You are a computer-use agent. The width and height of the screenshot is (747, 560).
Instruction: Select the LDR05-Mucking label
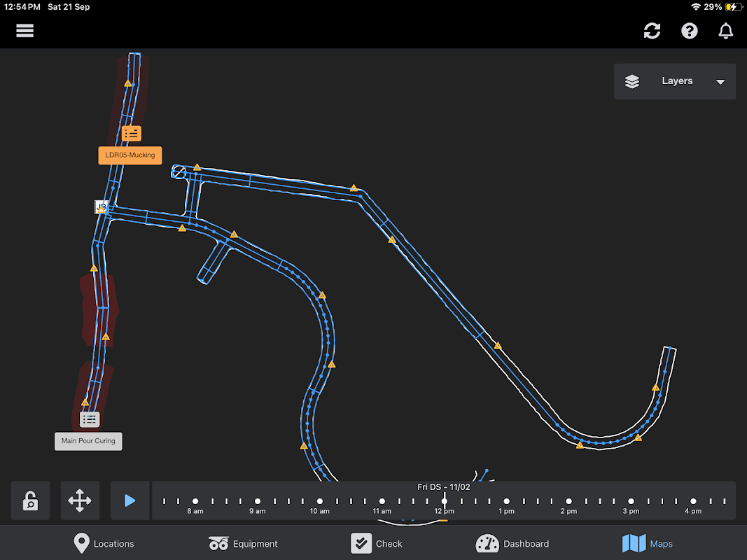coord(130,155)
